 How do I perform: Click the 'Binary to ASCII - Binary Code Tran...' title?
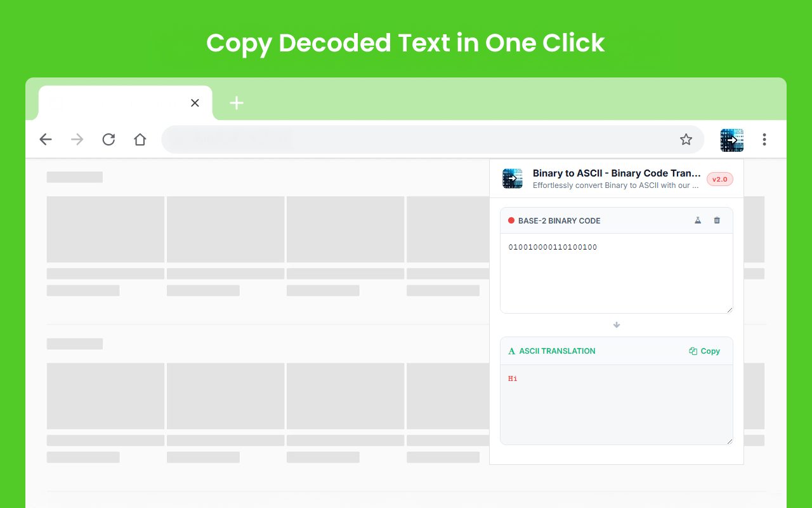click(x=617, y=173)
